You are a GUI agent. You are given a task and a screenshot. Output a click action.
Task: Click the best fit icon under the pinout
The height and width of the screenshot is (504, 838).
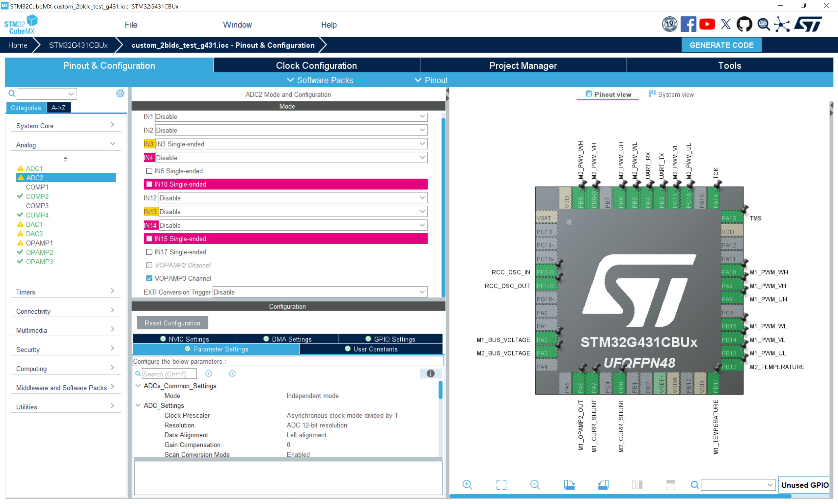(501, 485)
